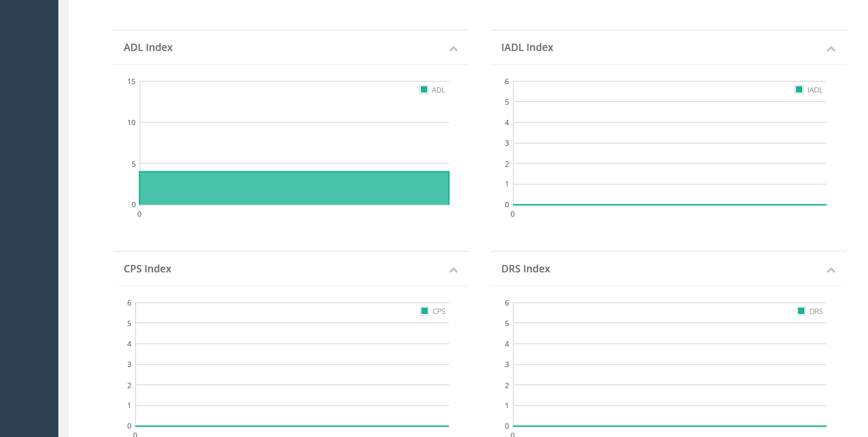Click the CPS Index panel title
Screen dimensions: 868x437
point(147,269)
